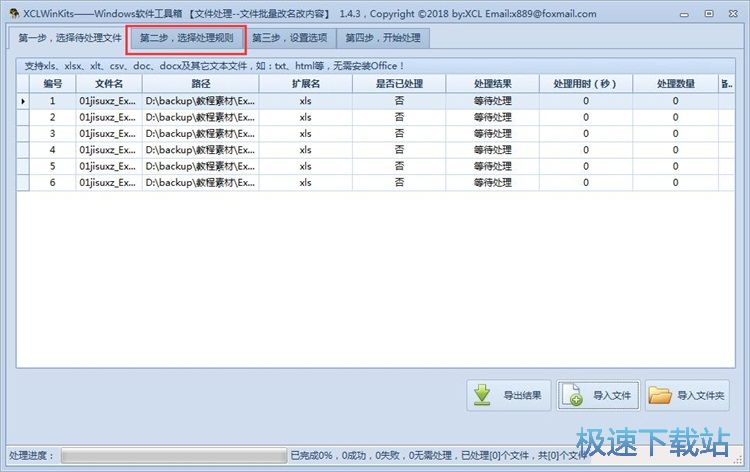Click the 处理用时（秒） column header
Viewport: 750px width, 472px height.
click(x=585, y=84)
